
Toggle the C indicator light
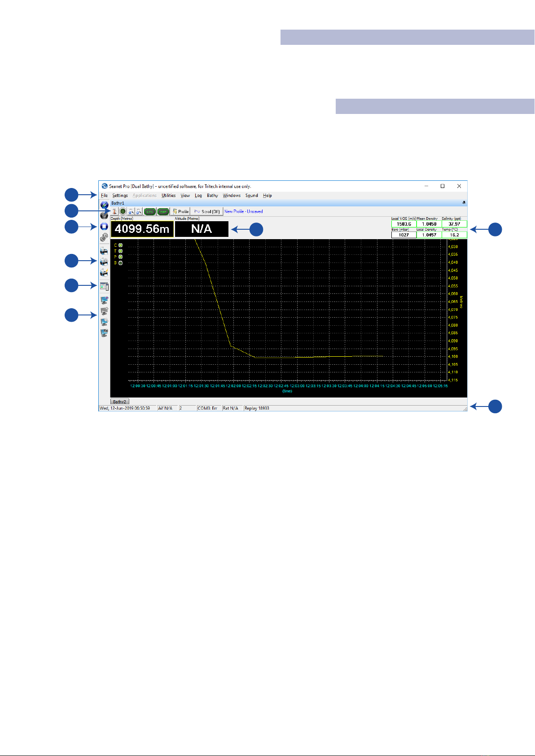pos(120,245)
